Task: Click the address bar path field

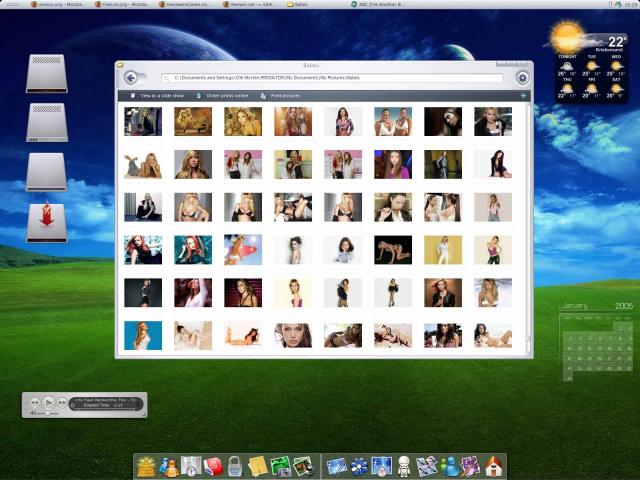Action: point(332,78)
